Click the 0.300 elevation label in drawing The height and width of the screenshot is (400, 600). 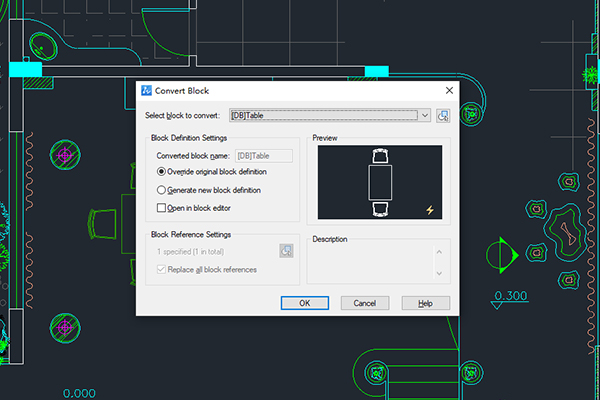tap(510, 296)
